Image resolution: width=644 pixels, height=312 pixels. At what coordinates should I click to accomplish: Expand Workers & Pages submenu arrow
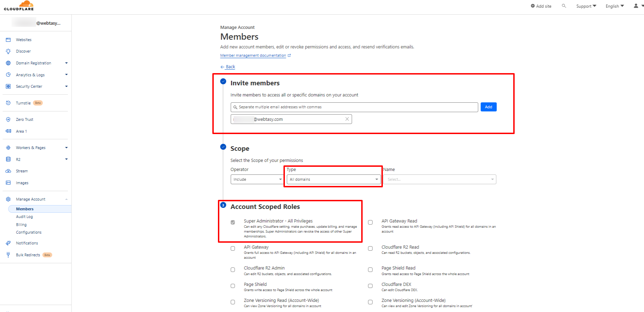66,148
